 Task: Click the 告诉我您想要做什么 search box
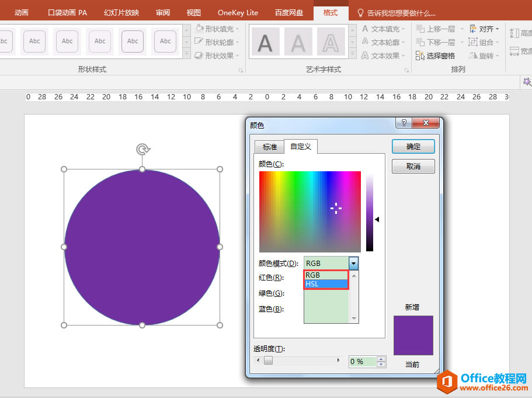click(x=401, y=13)
